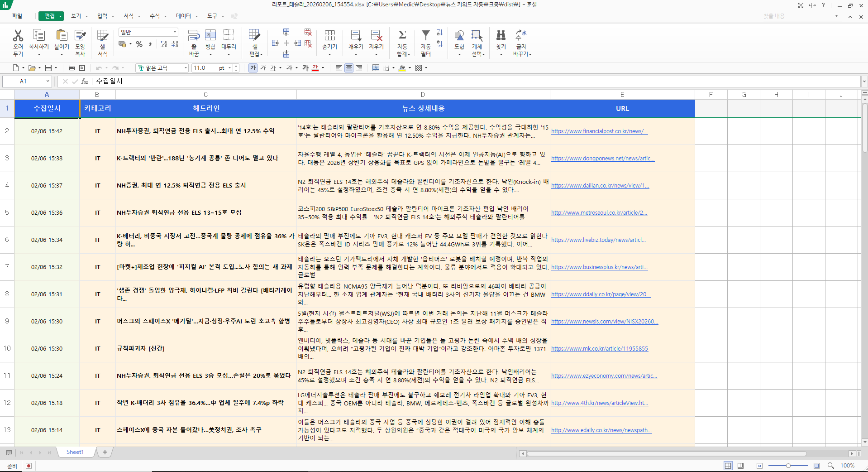Toggle italic (가) formatting
Viewport: 868px width, 472px height.
click(263, 68)
